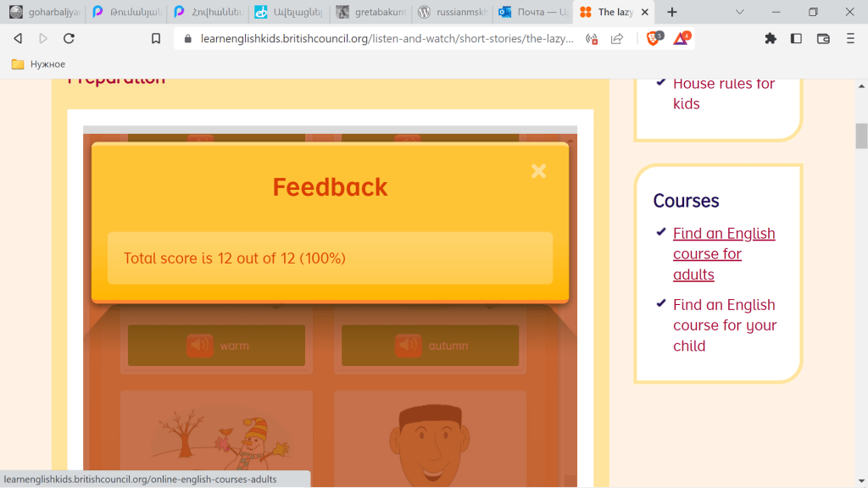Toggle the sidebar panel icon
The width and height of the screenshot is (868, 488).
(x=796, y=38)
